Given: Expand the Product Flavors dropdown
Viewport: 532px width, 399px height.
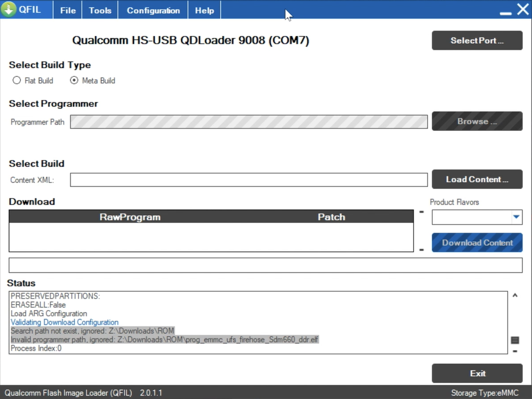Looking at the screenshot, I should click(516, 217).
